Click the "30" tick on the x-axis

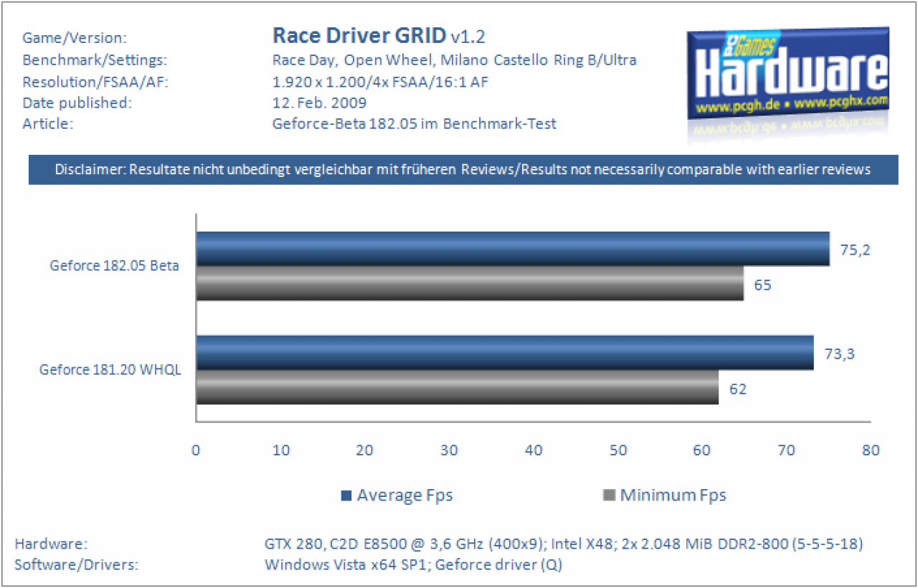[x=449, y=450]
